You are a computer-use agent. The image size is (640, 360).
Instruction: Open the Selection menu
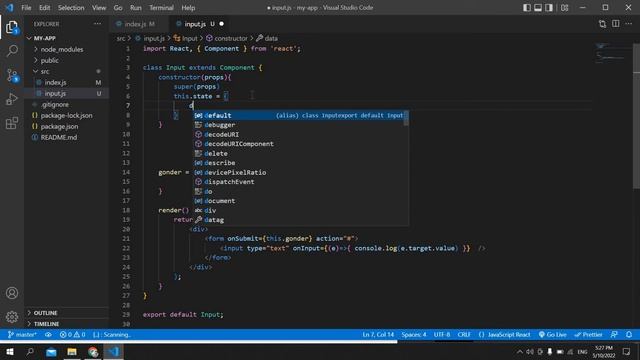(x=71, y=7)
